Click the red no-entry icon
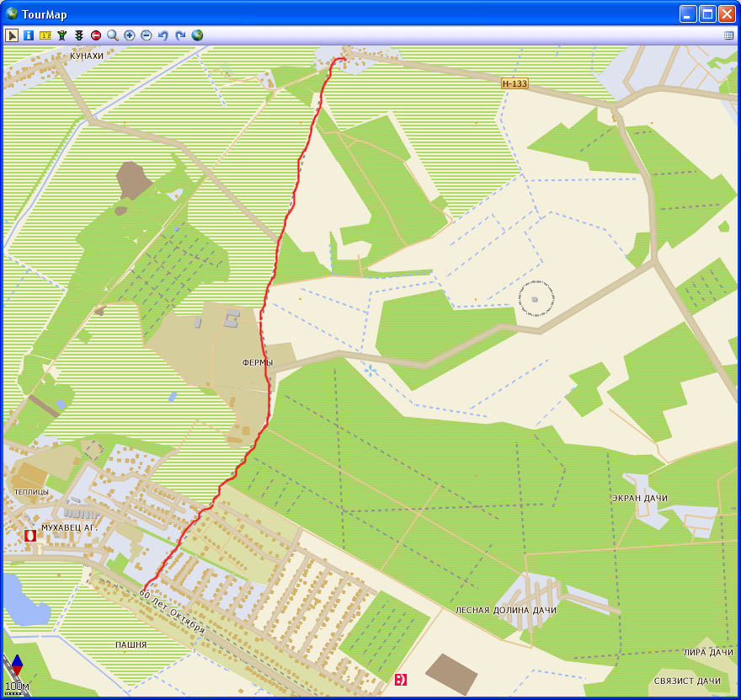 96,35
